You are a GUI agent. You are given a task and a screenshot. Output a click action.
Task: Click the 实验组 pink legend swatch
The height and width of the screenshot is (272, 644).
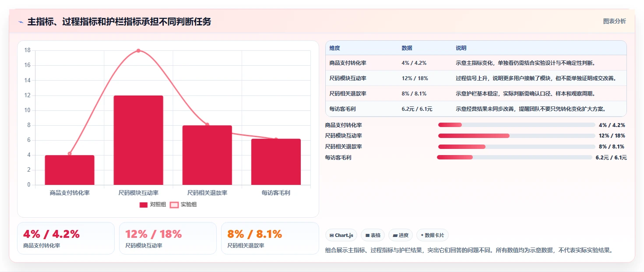tap(174, 205)
